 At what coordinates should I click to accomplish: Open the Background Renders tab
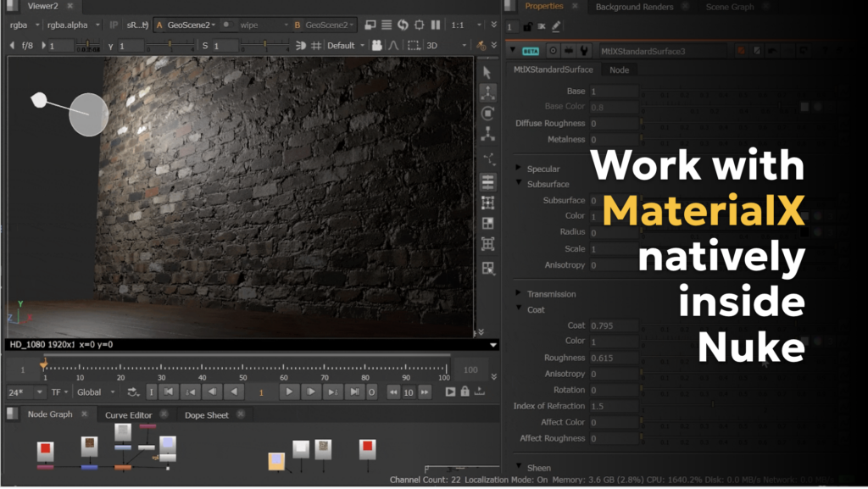click(x=634, y=7)
